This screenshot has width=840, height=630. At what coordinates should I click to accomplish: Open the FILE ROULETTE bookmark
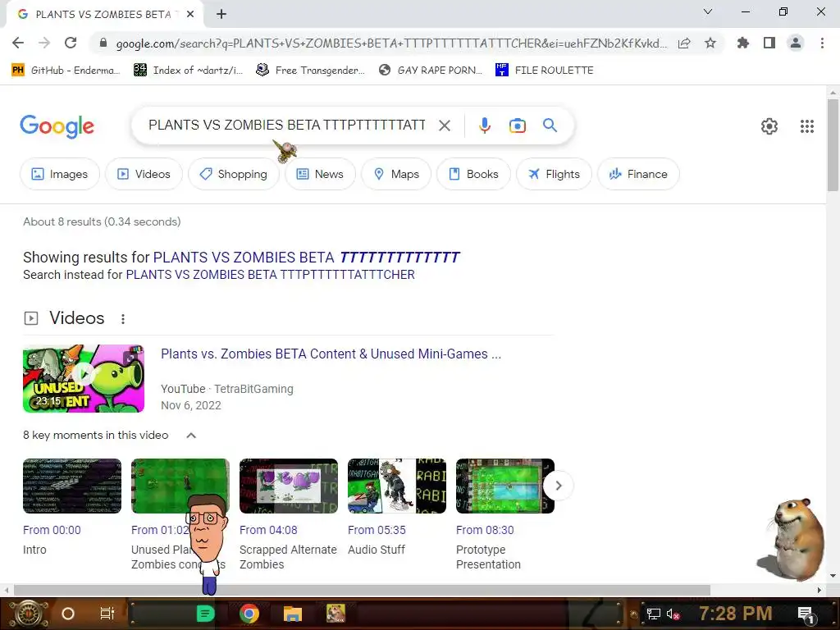pyautogui.click(x=545, y=71)
